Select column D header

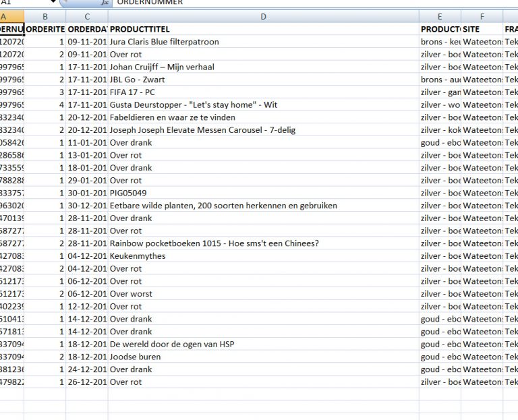coord(263,16)
